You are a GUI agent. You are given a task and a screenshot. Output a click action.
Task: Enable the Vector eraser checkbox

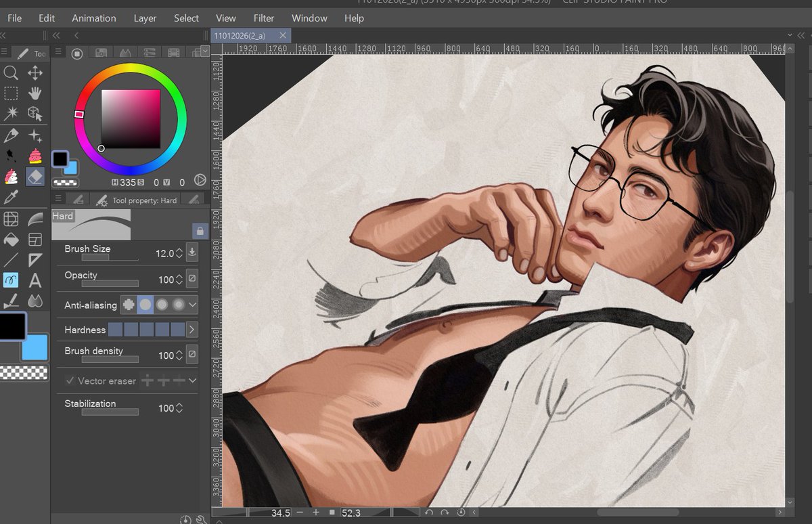coord(70,380)
